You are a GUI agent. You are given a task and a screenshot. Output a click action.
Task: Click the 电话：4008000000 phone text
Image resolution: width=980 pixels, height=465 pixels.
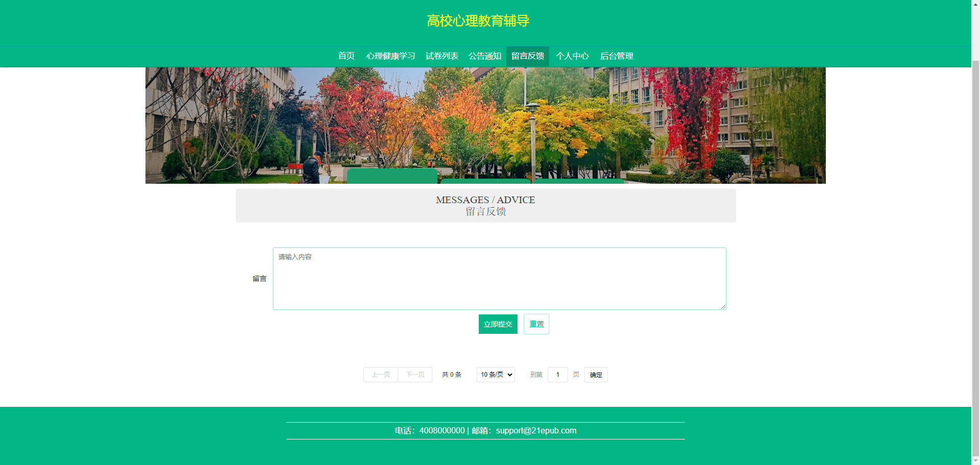pos(430,431)
